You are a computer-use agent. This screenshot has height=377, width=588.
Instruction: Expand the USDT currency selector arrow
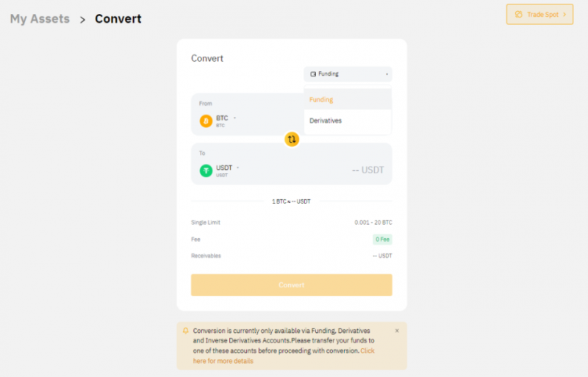click(x=238, y=168)
